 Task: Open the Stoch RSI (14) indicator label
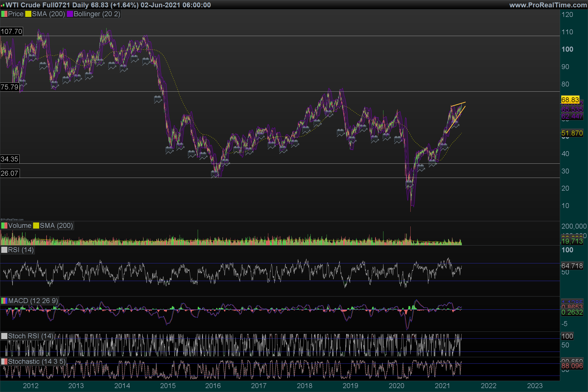pyautogui.click(x=30, y=336)
